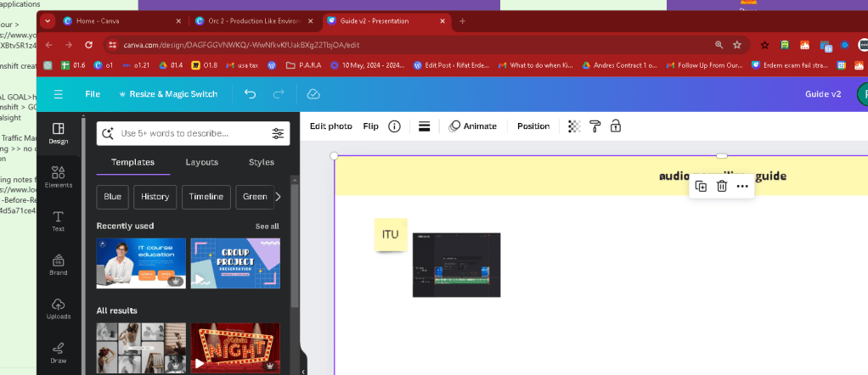868x375 pixels.
Task: Open the Brand panel in sidebar
Action: [x=58, y=265]
